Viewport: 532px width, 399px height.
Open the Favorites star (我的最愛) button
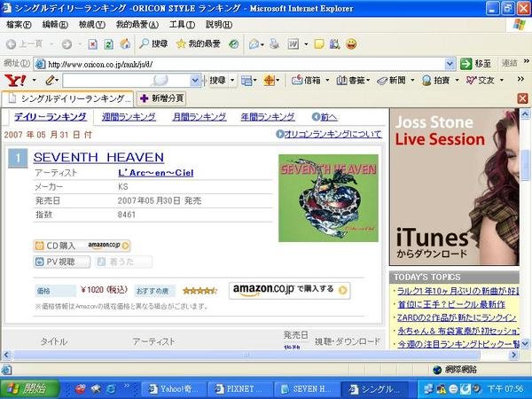click(x=199, y=43)
